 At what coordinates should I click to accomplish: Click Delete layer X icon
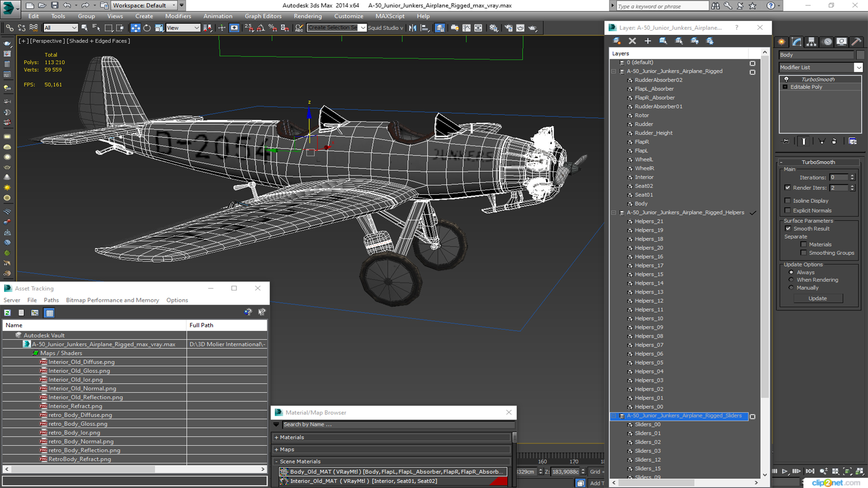(632, 41)
